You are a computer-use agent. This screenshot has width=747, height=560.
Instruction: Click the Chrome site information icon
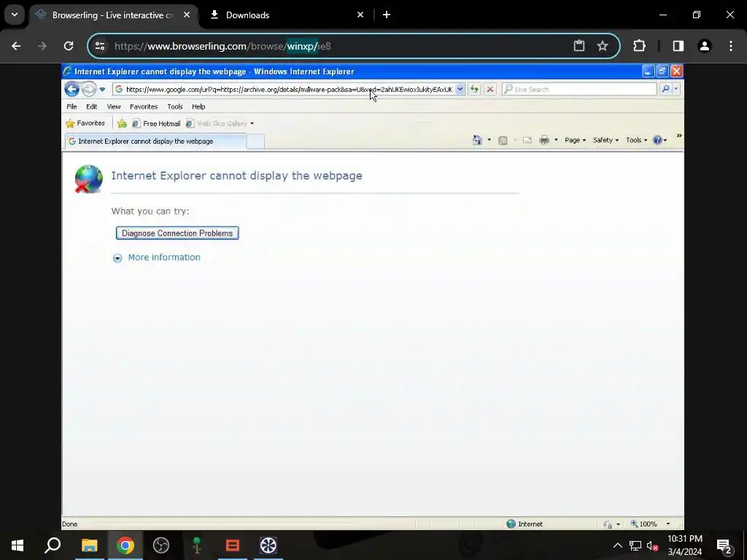pyautogui.click(x=100, y=46)
